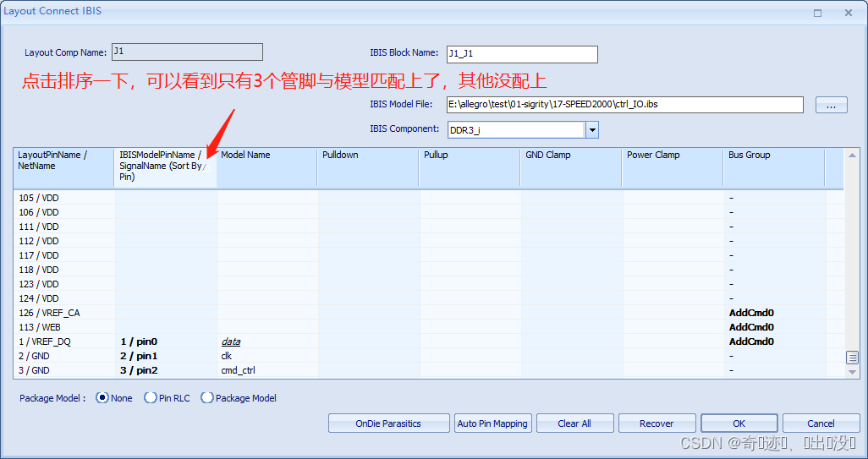Screen dimensions: 868x459
Task: Click the vertical scrollbar thumb in the table
Action: 852,358
